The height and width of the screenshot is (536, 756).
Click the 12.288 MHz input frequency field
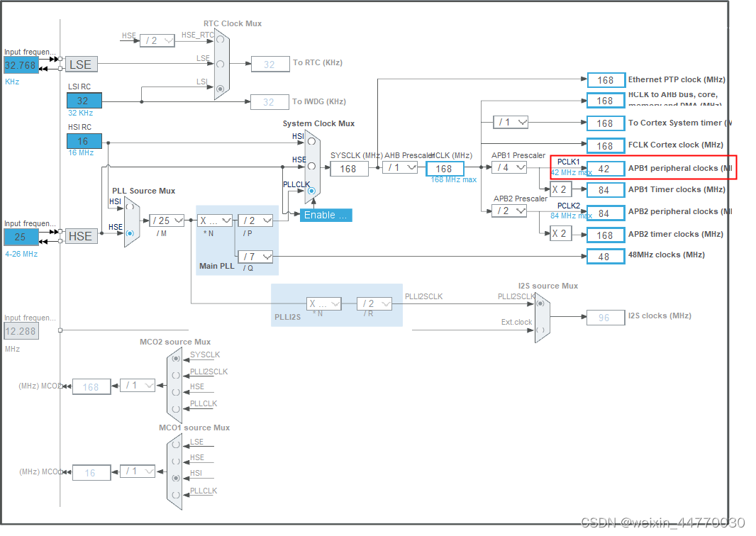[21, 332]
